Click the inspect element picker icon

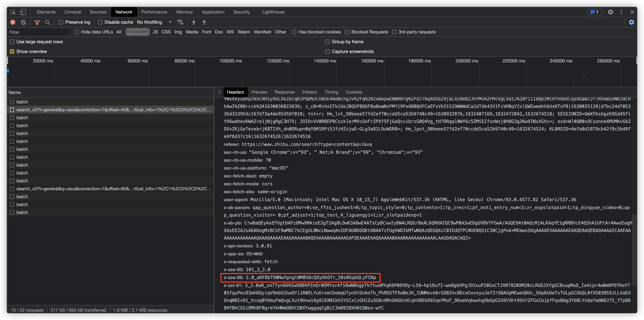(13, 12)
